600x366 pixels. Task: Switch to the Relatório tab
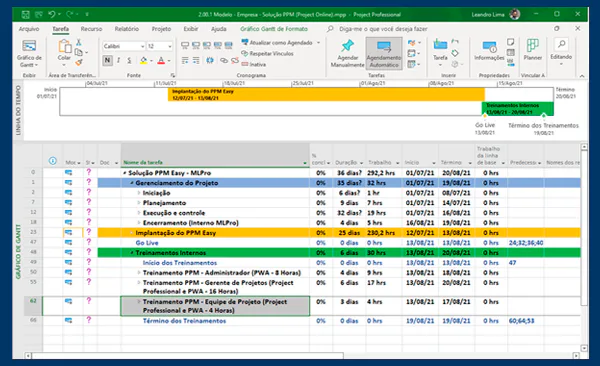[127, 29]
